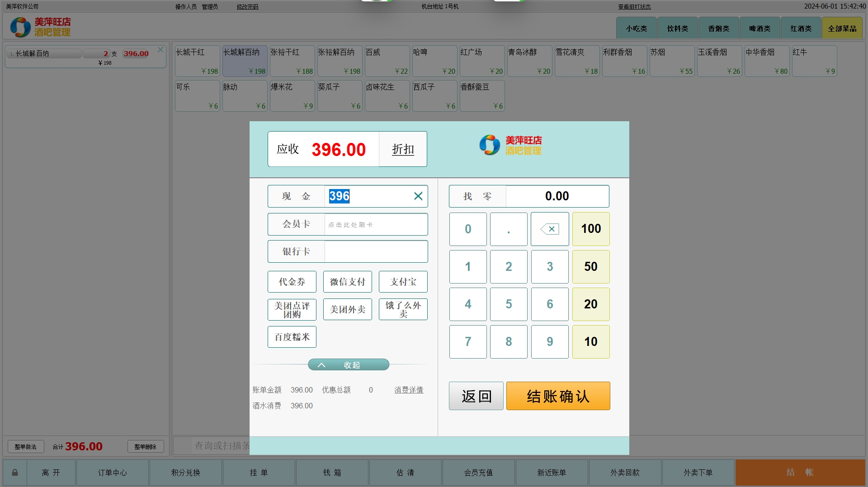Choose 支付宝 as payment method

coord(403,282)
